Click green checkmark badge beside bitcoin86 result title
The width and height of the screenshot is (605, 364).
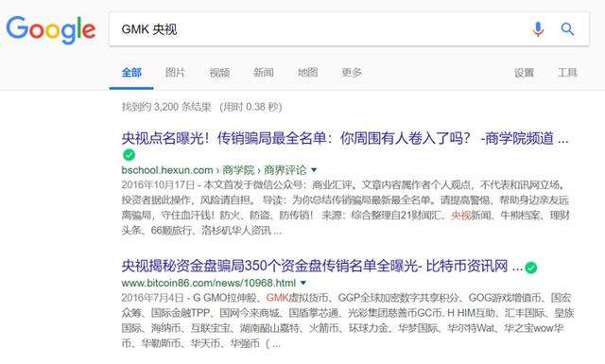531,268
